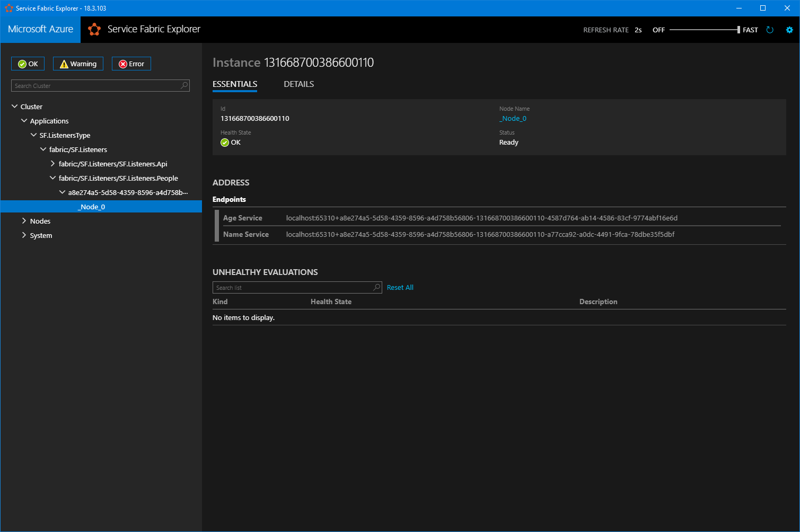Screen dimensions: 800x532
Task: Select the _Node_0 tree item
Action: pyautogui.click(x=101, y=207)
